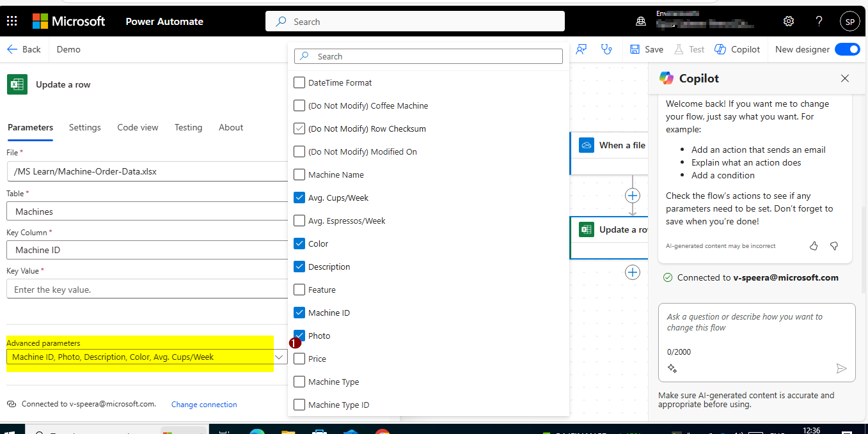Check the Machine Type checkbox

[x=299, y=382]
